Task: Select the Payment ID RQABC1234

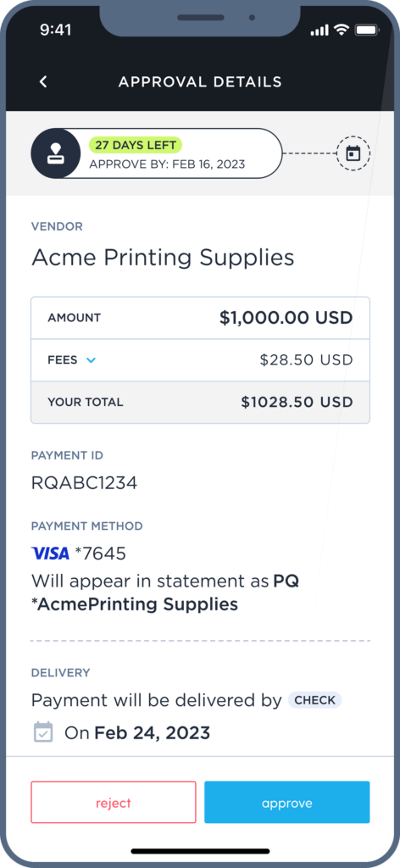Action: 84,483
